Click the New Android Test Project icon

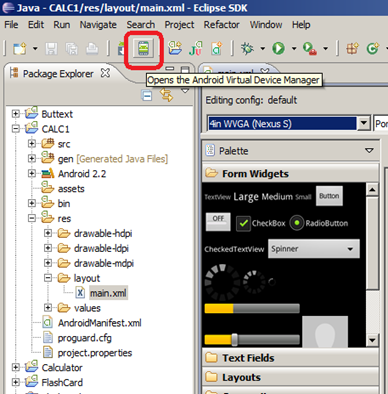point(196,48)
